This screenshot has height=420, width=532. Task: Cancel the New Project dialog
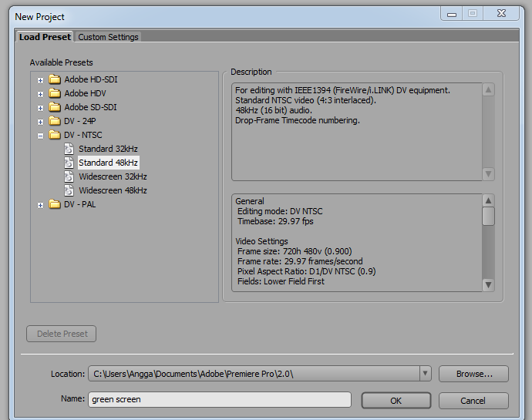coord(473,401)
